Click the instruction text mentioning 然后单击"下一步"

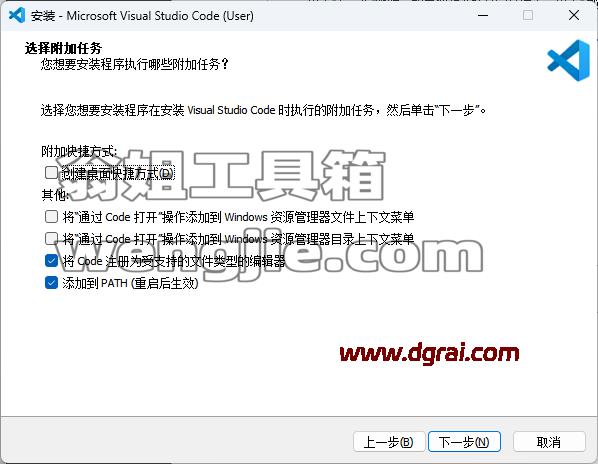(264, 110)
